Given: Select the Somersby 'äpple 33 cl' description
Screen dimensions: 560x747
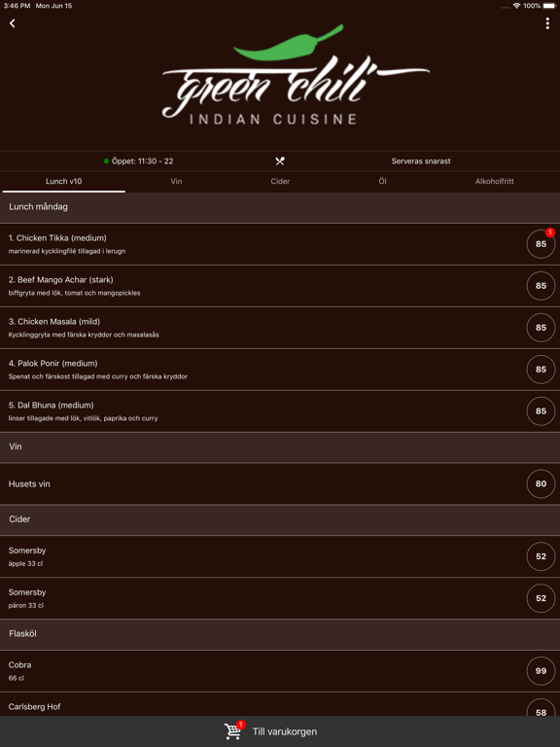Looking at the screenshot, I should point(25,563).
